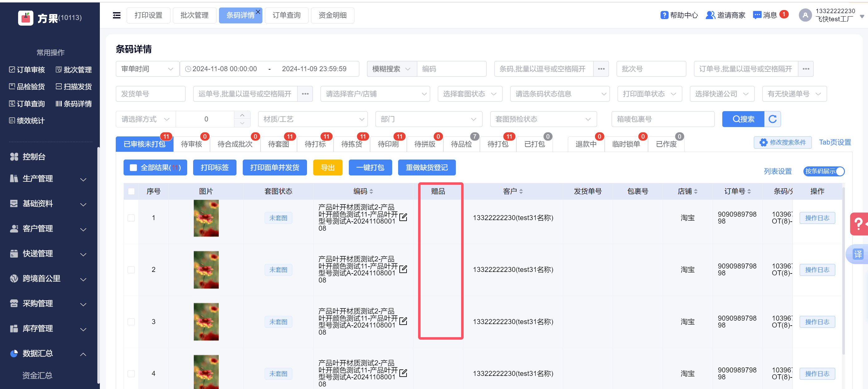Image resolution: width=868 pixels, height=389 pixels.
Task: Select the pending pick tab
Action: pos(351,144)
